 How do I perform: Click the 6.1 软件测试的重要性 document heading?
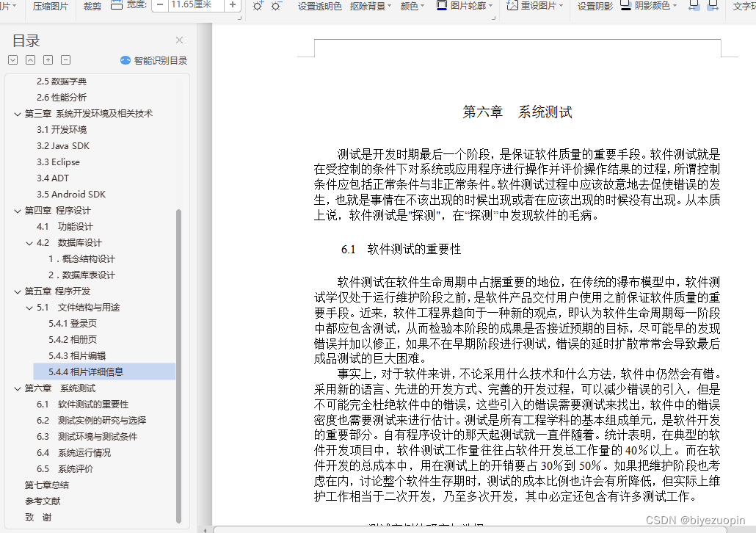pos(401,250)
